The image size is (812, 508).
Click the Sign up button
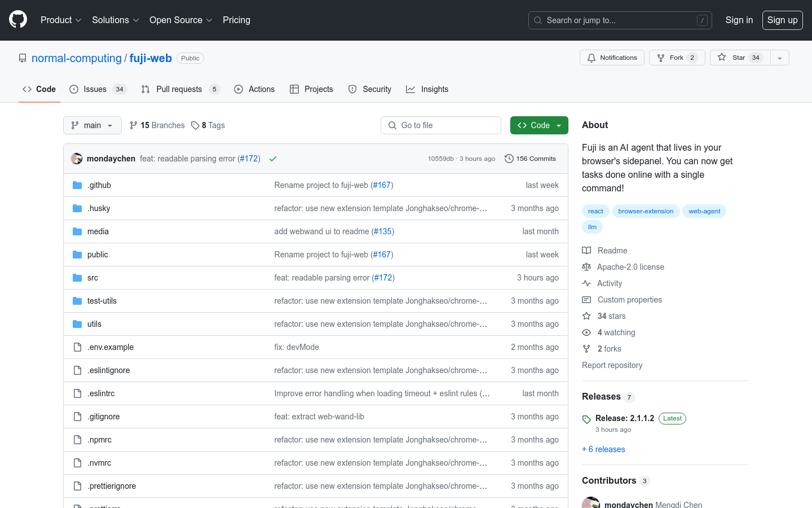click(x=783, y=20)
